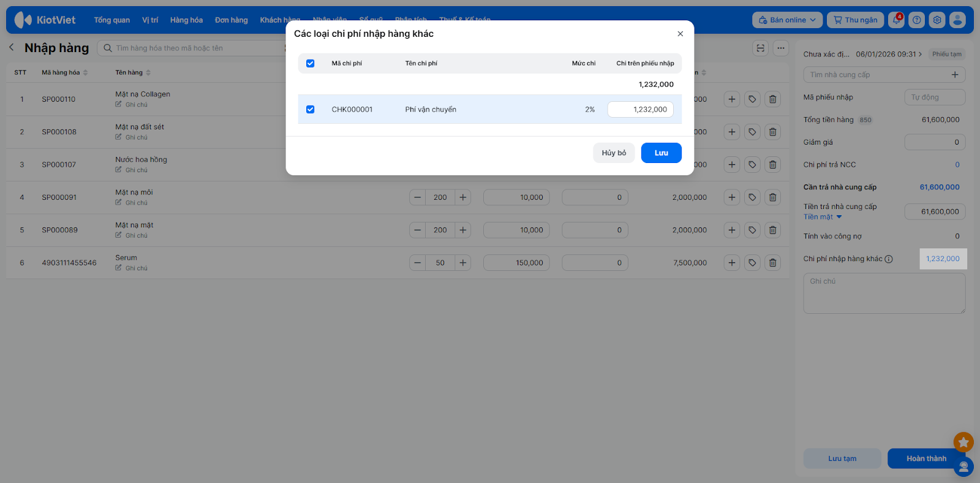This screenshot has height=483, width=980.
Task: Delete the SP000107 row with trash icon
Action: (773, 164)
